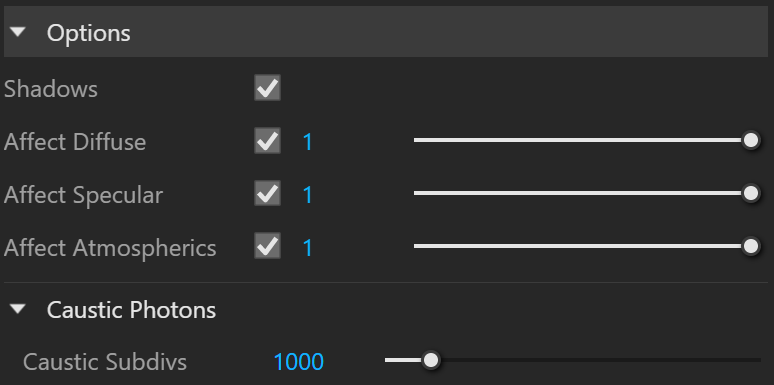Collapse the Options section arrow
Viewport: 774px width, 385px height.
(18, 33)
